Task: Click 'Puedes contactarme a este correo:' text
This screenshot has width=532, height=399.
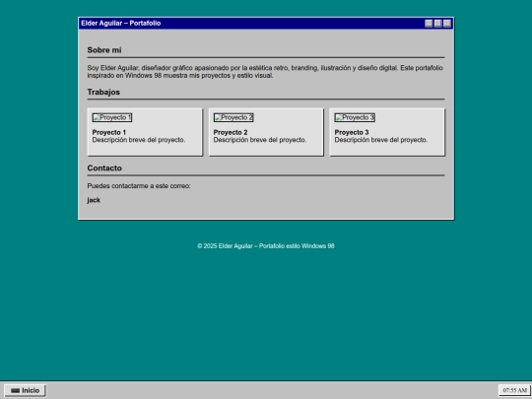Action: (x=139, y=186)
